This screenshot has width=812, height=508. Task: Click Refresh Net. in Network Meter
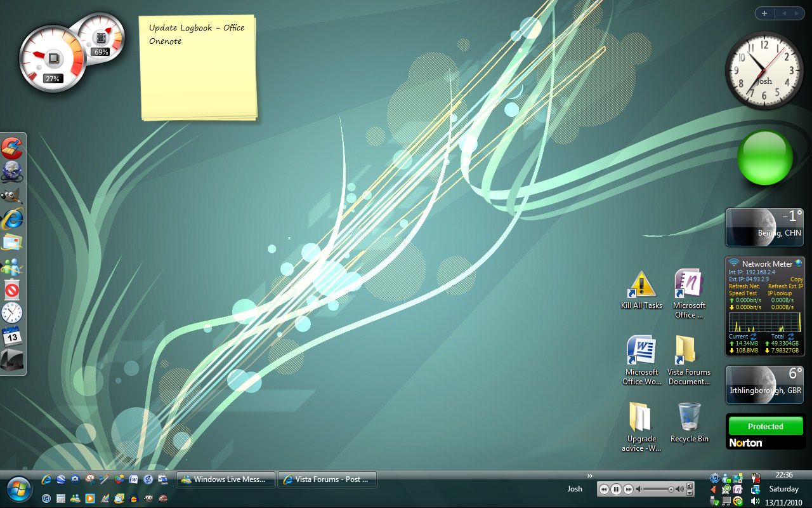click(x=744, y=286)
